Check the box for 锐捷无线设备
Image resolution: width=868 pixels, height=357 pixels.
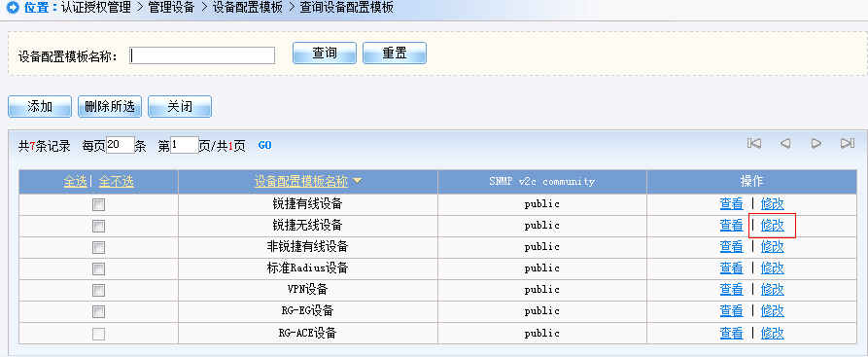click(98, 227)
